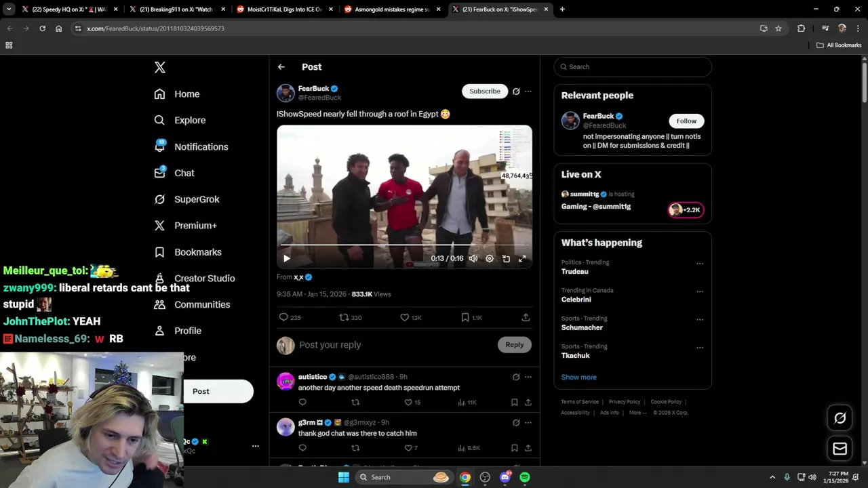
Task: Mute the video volume
Action: pos(473,258)
